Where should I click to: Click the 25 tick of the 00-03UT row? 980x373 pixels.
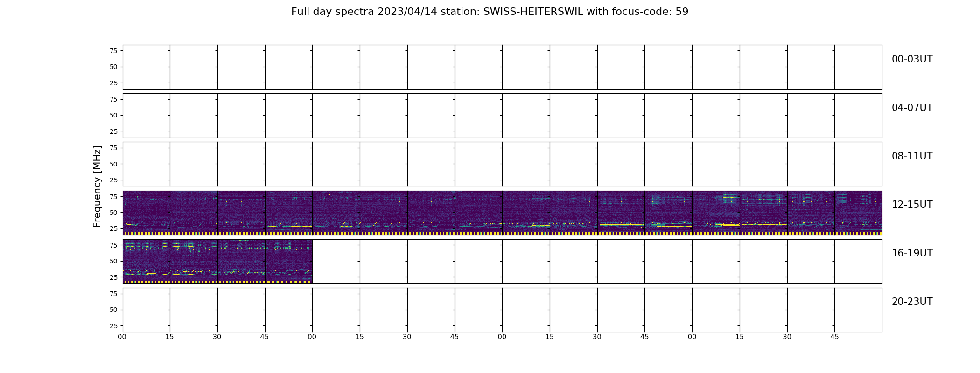(113, 83)
